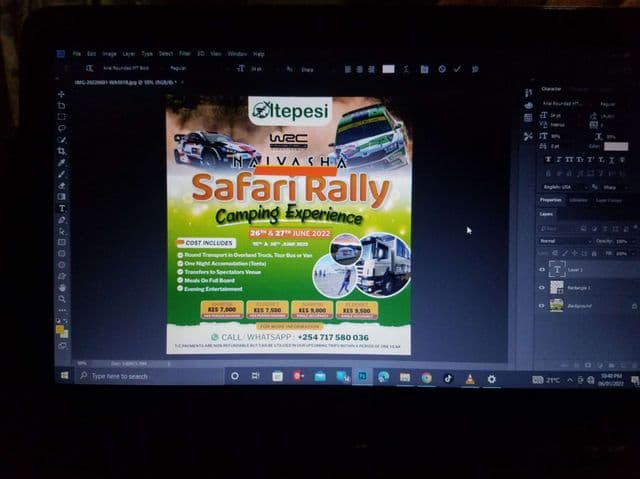This screenshot has width=640, height=479.
Task: Open the Windows Start menu
Action: click(64, 375)
